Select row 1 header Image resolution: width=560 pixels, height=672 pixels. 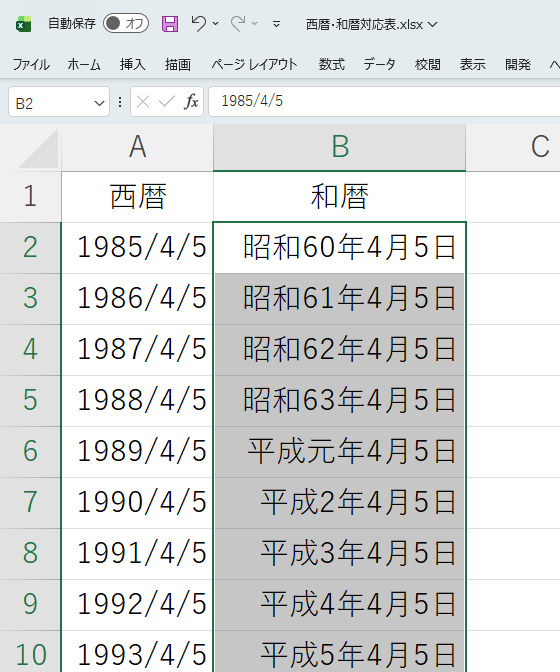click(30, 197)
